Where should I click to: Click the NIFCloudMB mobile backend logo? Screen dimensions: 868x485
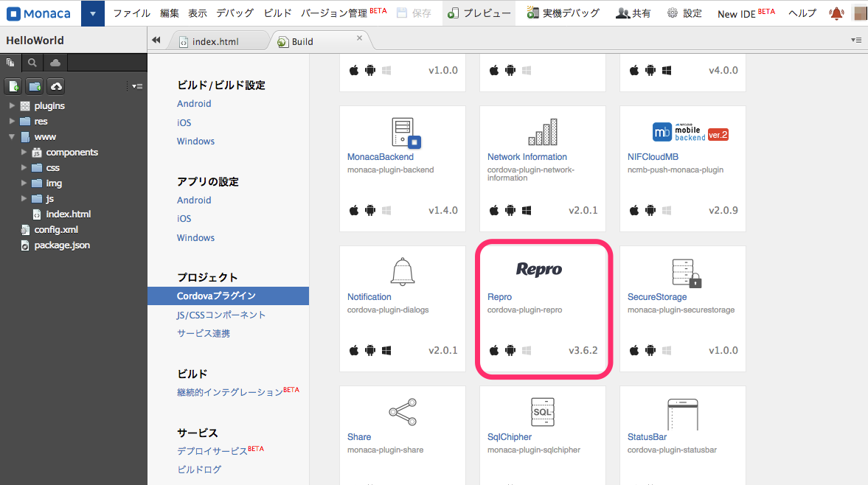(x=690, y=133)
